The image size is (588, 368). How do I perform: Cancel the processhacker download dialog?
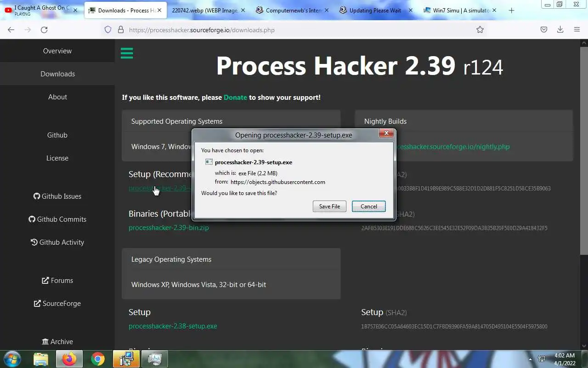tap(368, 207)
